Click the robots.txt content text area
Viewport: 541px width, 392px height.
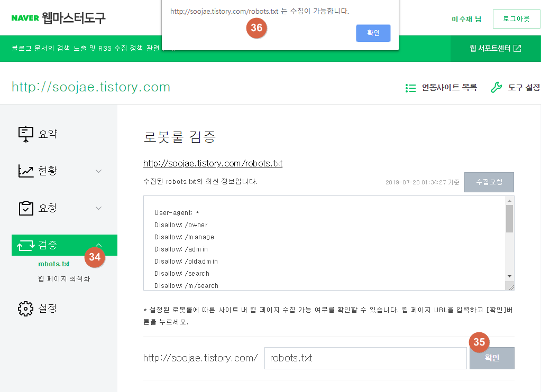point(324,243)
